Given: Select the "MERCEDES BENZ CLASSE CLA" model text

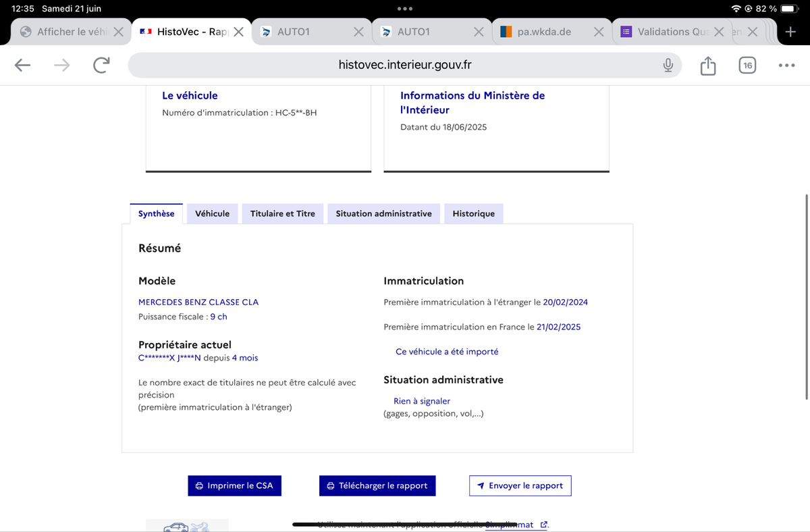Looking at the screenshot, I should click(198, 302).
